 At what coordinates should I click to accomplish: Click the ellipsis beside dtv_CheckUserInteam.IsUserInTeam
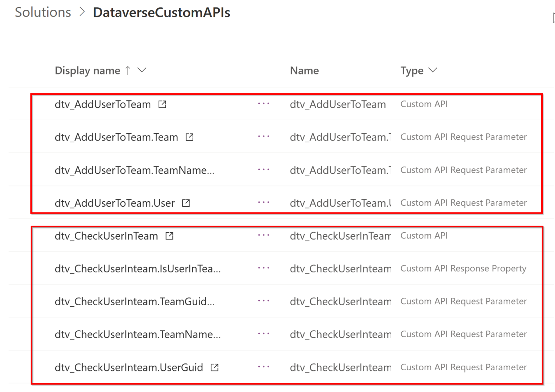(263, 268)
